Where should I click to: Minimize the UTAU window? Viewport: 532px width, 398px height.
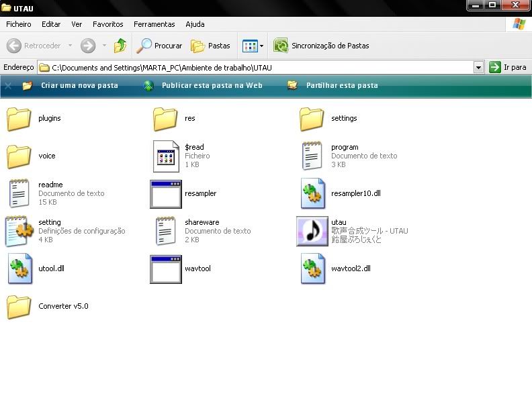pyautogui.click(x=476, y=5)
